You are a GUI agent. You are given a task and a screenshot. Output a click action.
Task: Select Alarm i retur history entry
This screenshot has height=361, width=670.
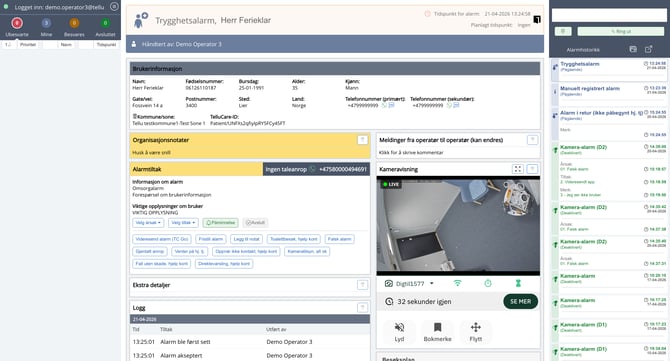click(609, 124)
